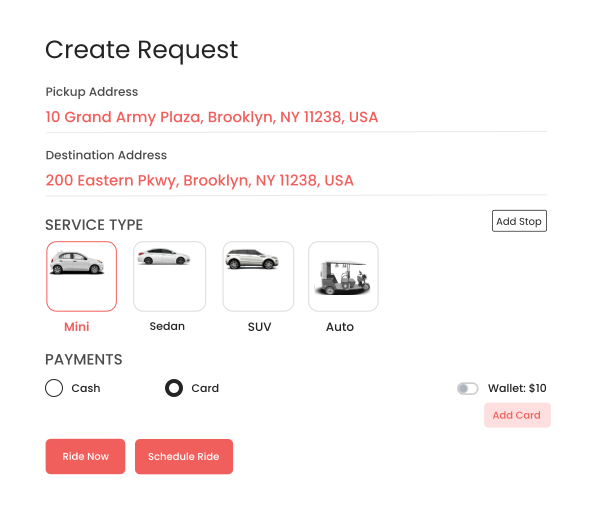
Task: Click the SUV service label
Action: [x=260, y=327]
